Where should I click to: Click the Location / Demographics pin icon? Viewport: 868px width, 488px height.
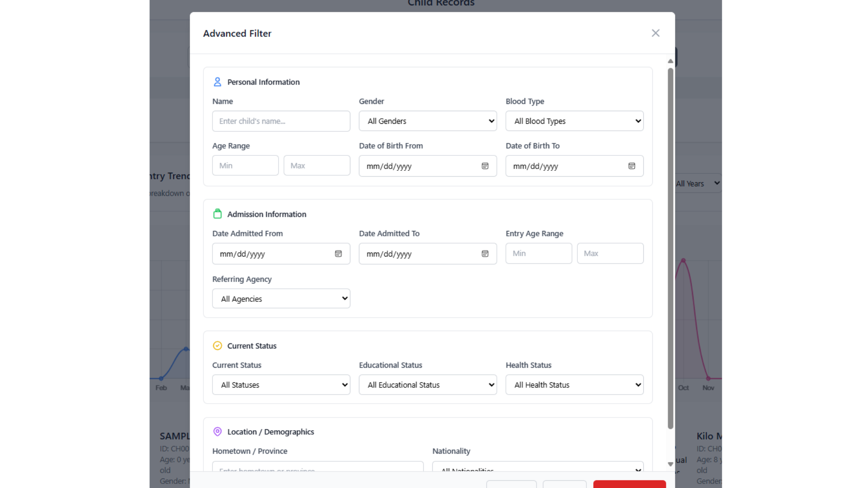pyautogui.click(x=217, y=432)
